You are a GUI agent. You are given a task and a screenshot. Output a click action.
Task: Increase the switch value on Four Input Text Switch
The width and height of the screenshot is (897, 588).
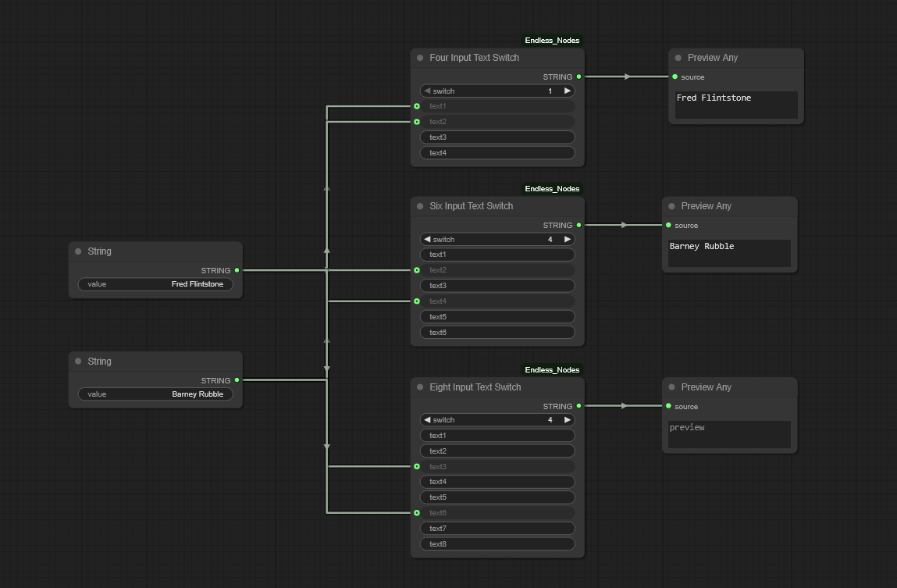click(568, 91)
